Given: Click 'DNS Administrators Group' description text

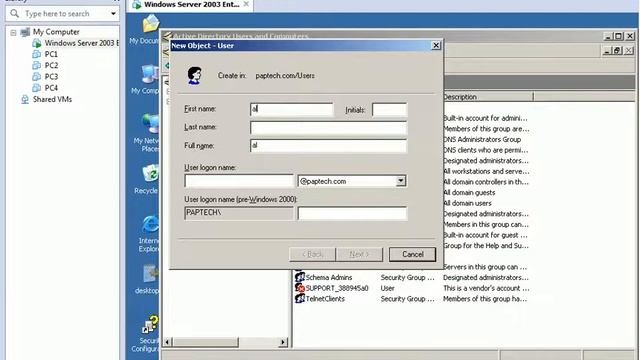Looking at the screenshot, I should pyautogui.click(x=482, y=140).
